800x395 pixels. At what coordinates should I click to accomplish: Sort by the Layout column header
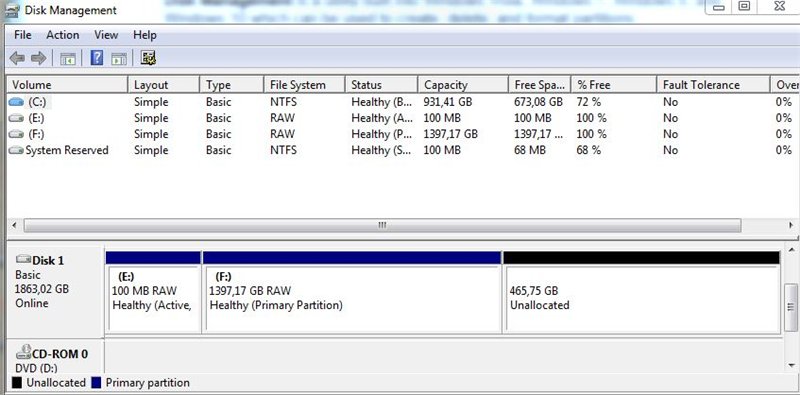163,85
